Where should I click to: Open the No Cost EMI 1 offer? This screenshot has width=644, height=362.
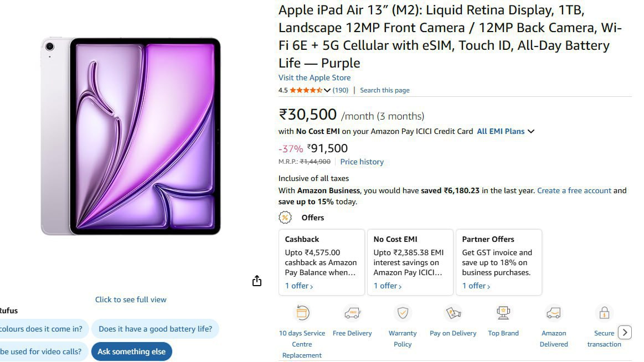pyautogui.click(x=388, y=286)
